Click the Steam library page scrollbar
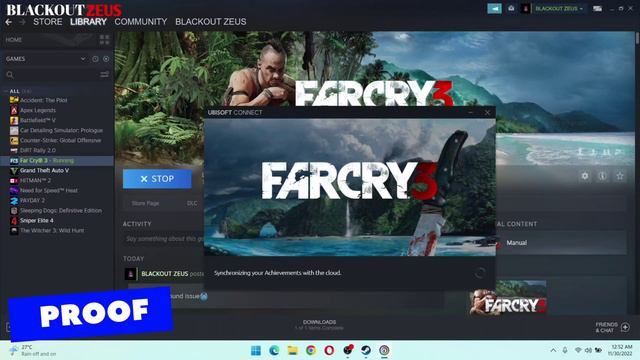 [x=637, y=39]
